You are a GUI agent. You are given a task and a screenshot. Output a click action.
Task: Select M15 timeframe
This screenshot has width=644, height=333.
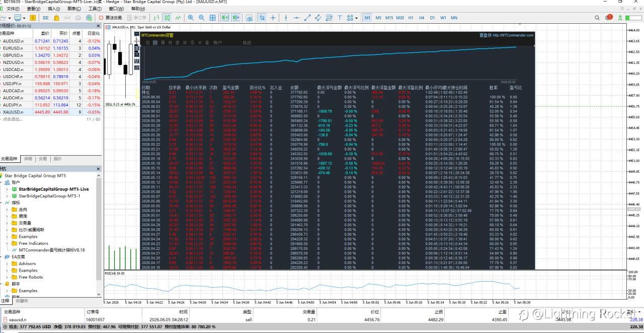coord(389,18)
